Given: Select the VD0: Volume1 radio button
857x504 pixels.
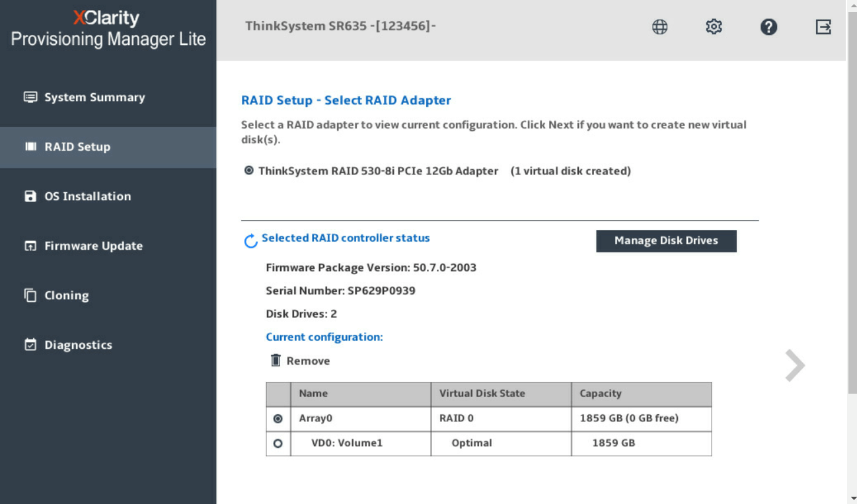Looking at the screenshot, I should click(278, 443).
